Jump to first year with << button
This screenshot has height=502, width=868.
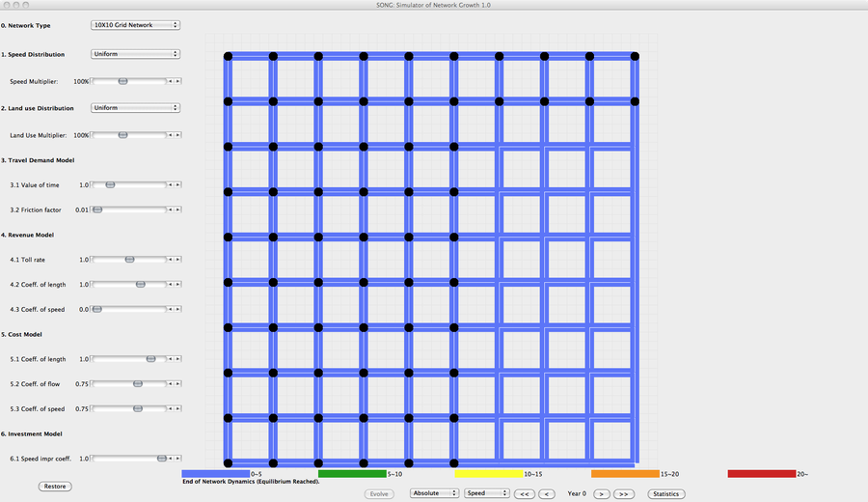pyautogui.click(x=524, y=493)
